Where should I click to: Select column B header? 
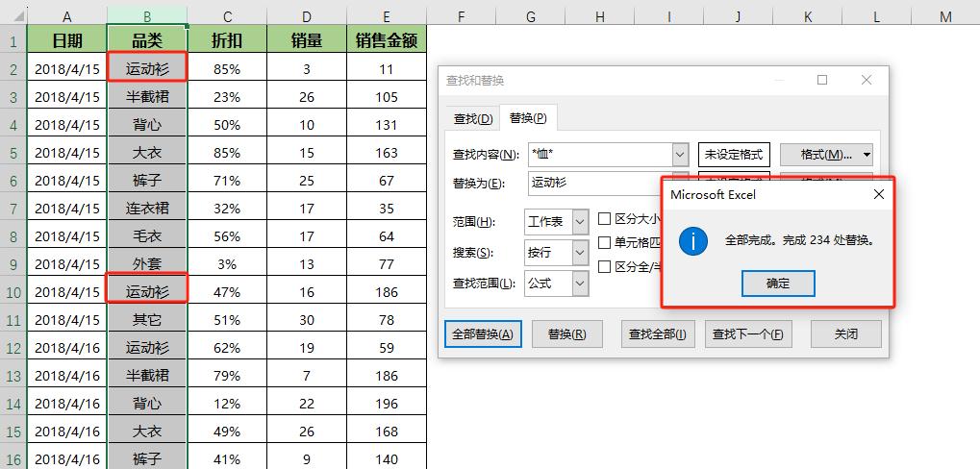click(147, 16)
